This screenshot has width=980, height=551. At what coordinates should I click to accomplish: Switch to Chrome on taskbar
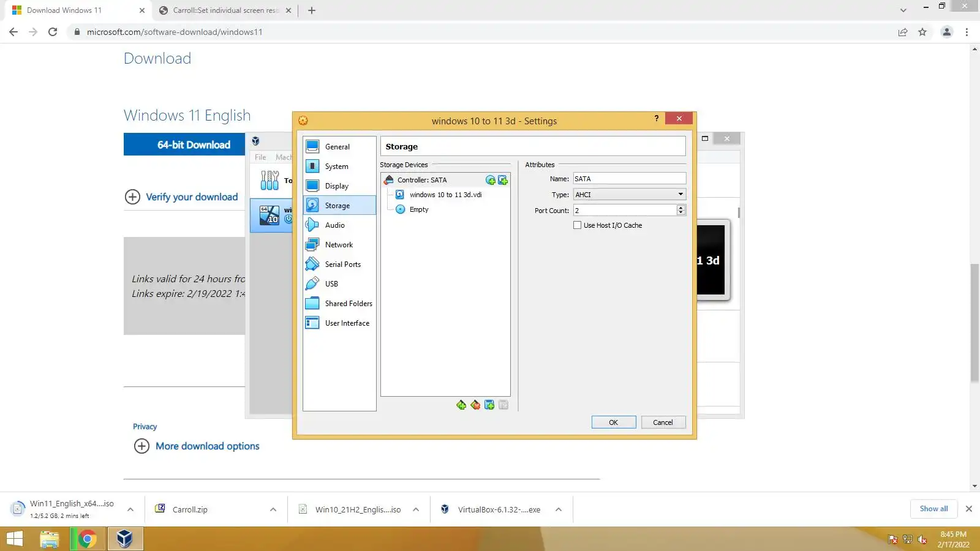(x=87, y=539)
